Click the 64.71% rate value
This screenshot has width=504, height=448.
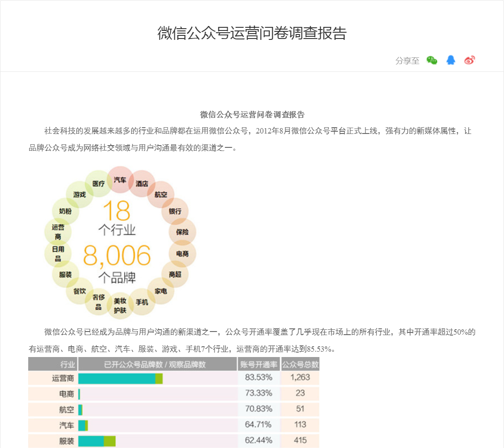pyautogui.click(x=258, y=425)
